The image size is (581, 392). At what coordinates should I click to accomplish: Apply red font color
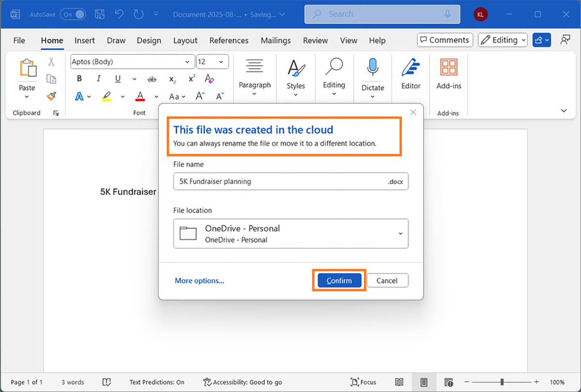[x=140, y=96]
